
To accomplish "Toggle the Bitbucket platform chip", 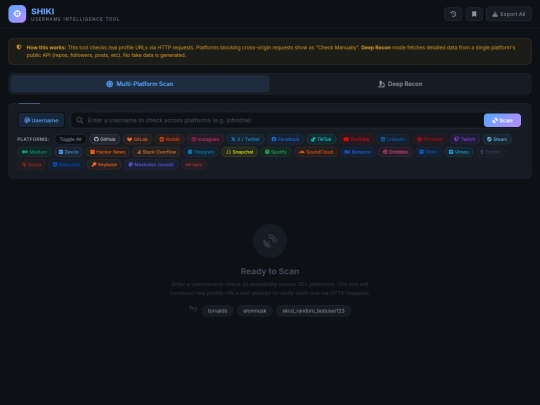I will (66, 165).
